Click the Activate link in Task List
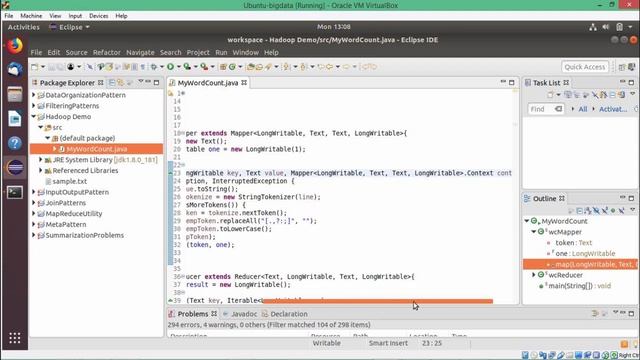This screenshot has width=640, height=360. (613, 109)
